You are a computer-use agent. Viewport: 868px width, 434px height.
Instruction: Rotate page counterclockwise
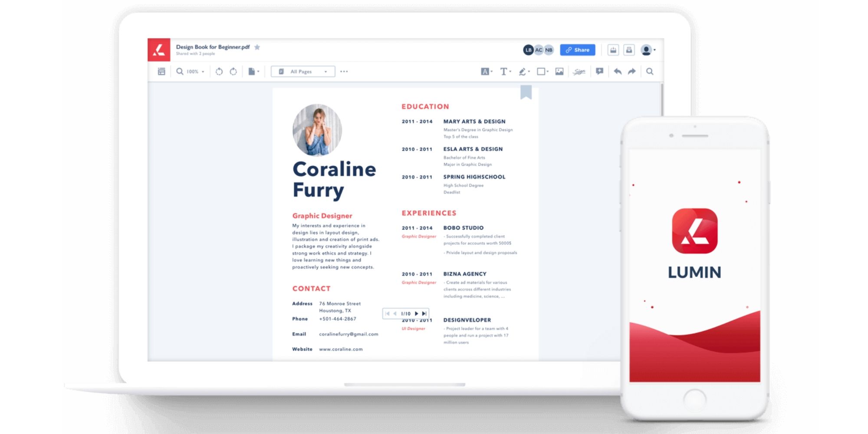click(219, 72)
